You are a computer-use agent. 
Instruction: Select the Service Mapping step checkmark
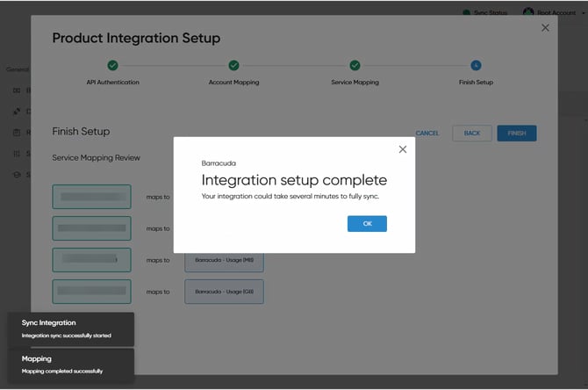pos(355,65)
